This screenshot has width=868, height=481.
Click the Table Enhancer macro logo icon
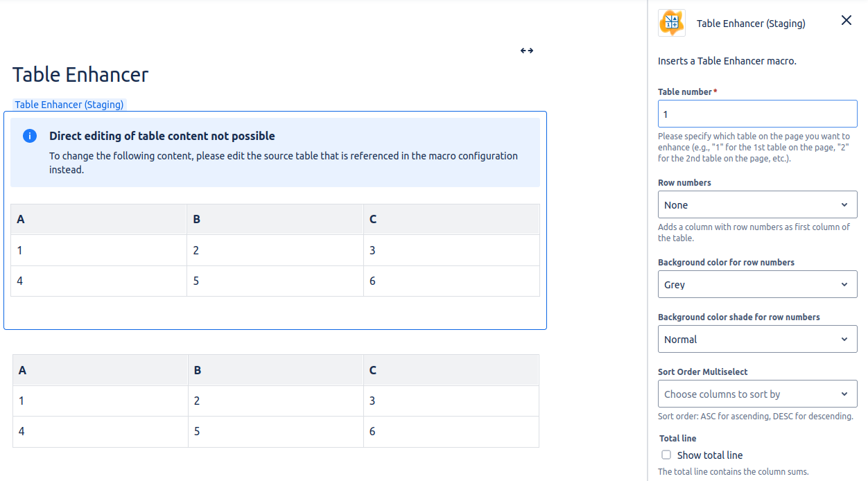671,23
